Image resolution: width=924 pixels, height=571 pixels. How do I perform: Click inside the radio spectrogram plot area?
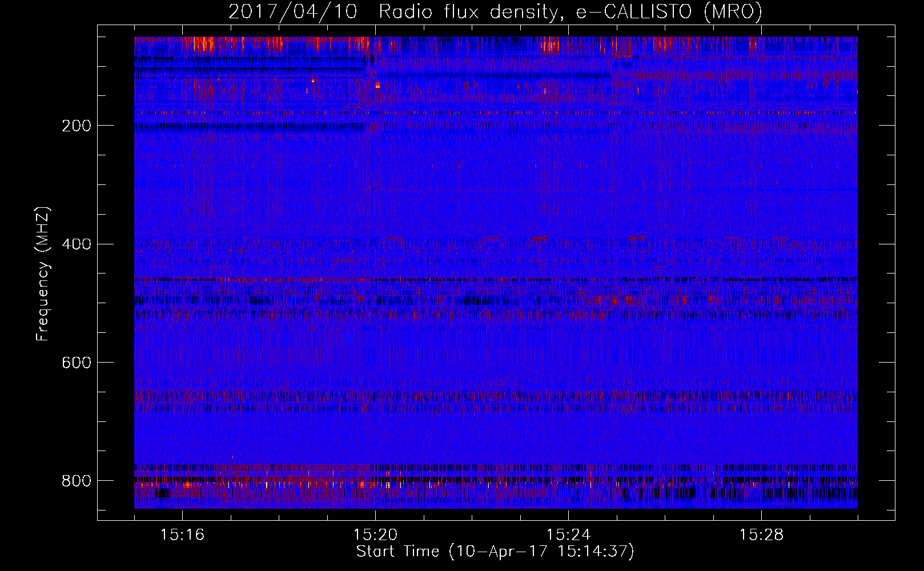(x=496, y=273)
